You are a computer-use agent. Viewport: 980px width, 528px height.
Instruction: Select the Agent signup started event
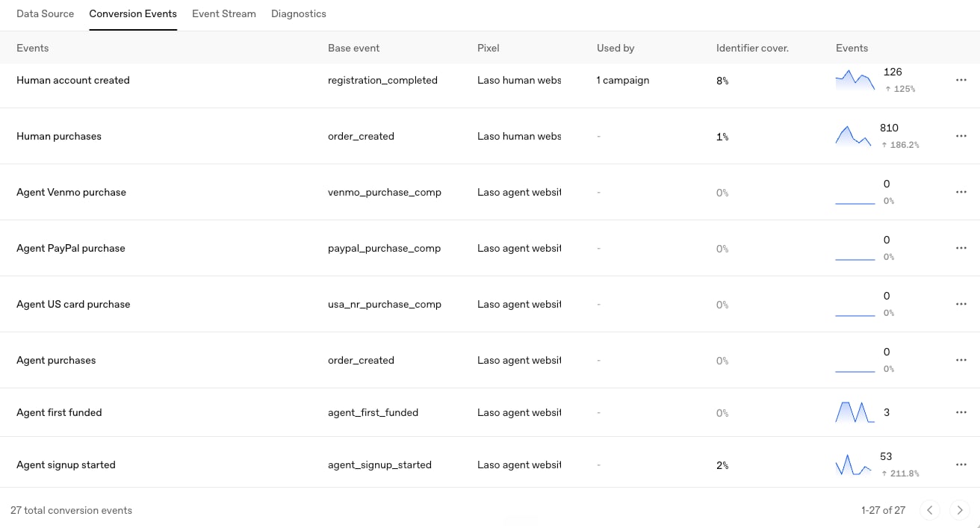pos(66,465)
